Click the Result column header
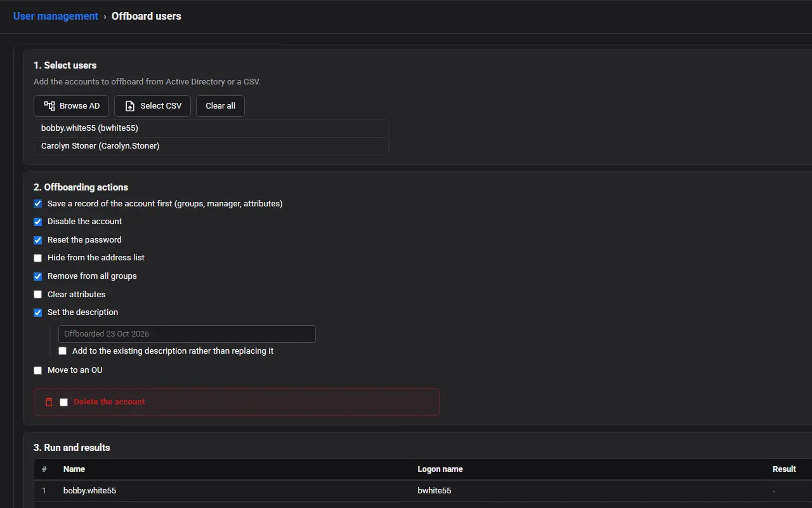Screen dimensions: 812x508 click(784, 469)
